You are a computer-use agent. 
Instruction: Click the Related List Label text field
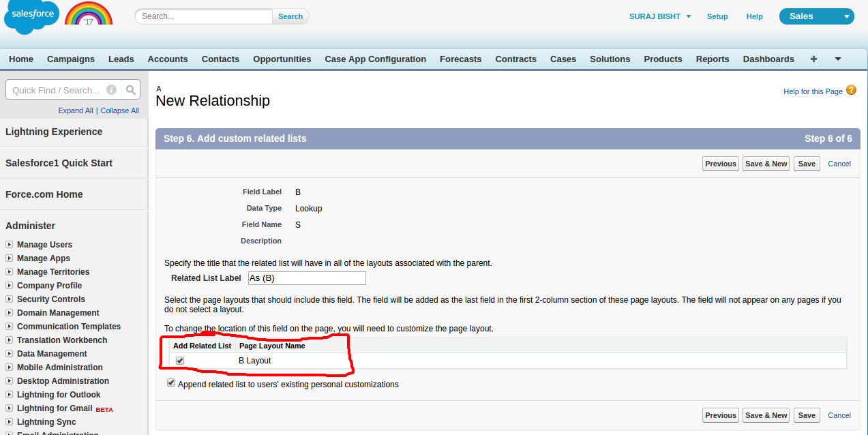pos(307,278)
